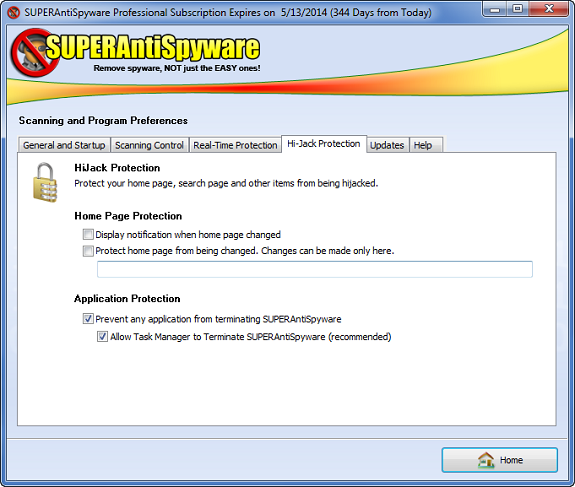Switch to the General and Startup tab

pos(64,145)
